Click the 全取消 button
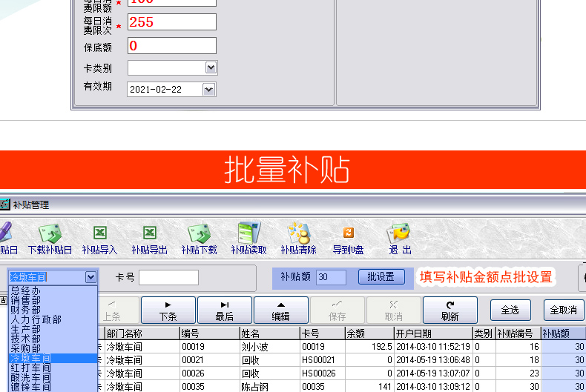The image size is (586, 392). pos(563,310)
